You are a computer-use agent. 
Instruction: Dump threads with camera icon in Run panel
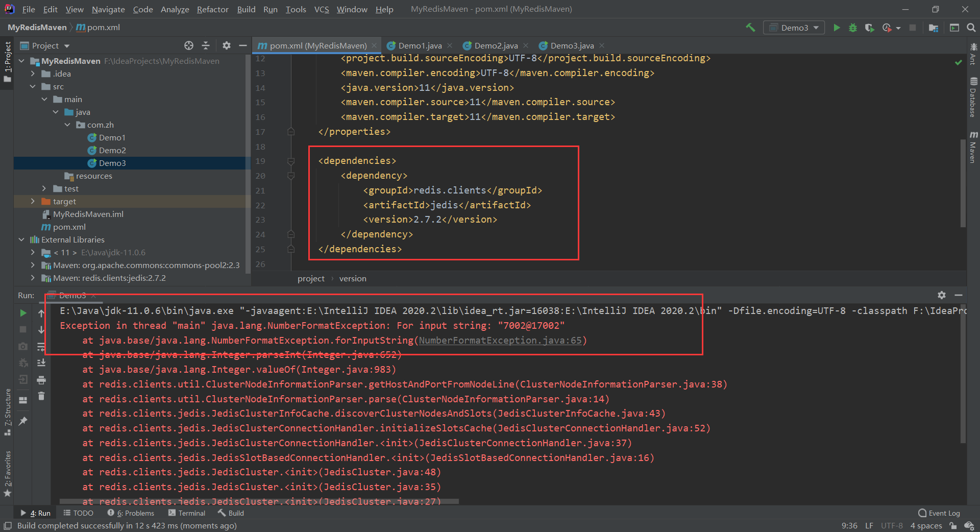click(23, 346)
